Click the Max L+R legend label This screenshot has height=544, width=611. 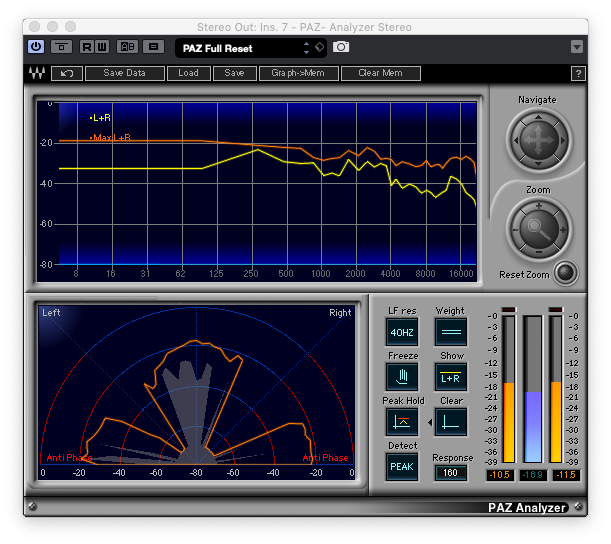110,137
